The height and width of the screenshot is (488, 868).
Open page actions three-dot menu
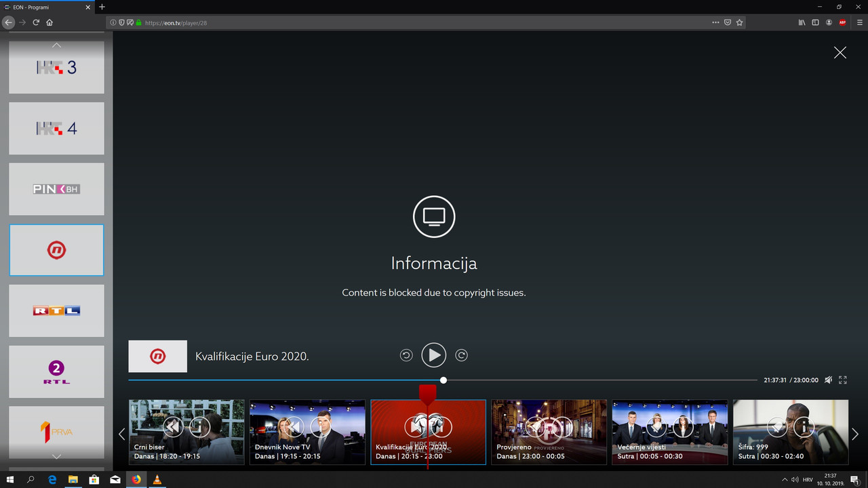click(x=715, y=22)
